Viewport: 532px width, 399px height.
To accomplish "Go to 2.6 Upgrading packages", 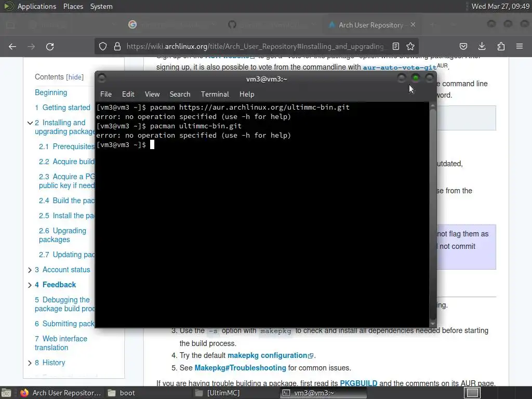I will pos(62,235).
